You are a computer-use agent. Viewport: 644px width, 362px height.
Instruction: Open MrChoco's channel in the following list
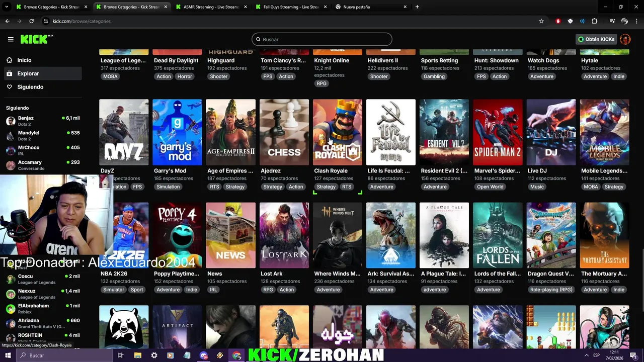[42, 150]
